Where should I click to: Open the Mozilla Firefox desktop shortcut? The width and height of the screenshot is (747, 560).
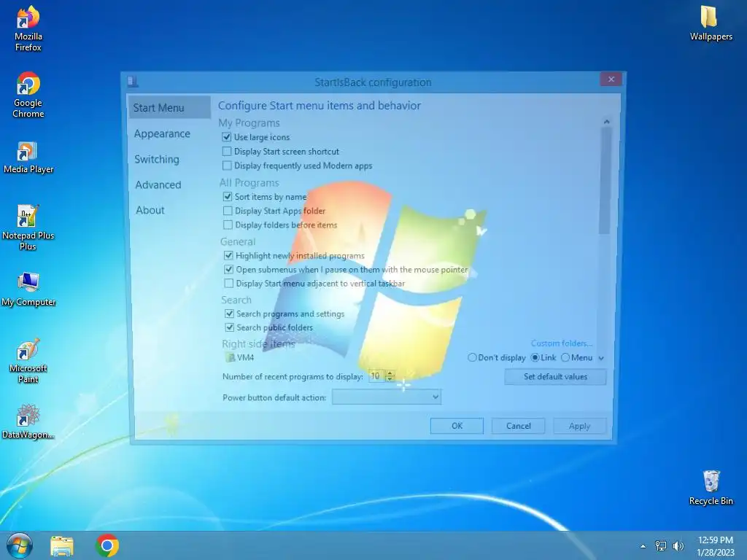tap(28, 28)
